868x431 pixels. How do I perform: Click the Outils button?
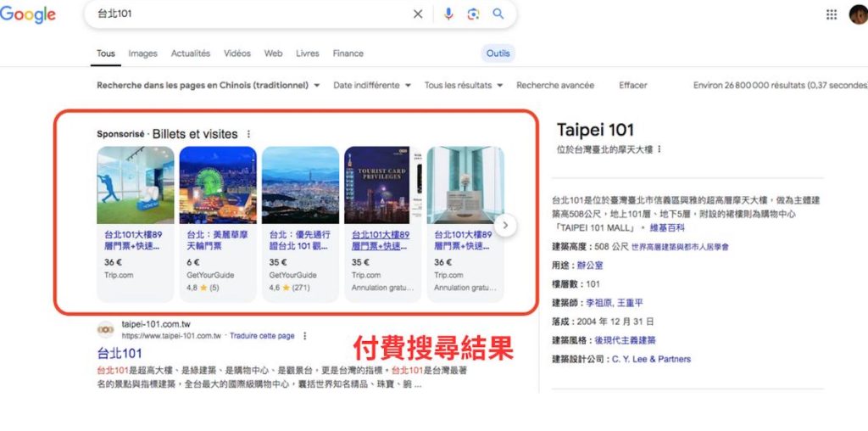coord(498,53)
